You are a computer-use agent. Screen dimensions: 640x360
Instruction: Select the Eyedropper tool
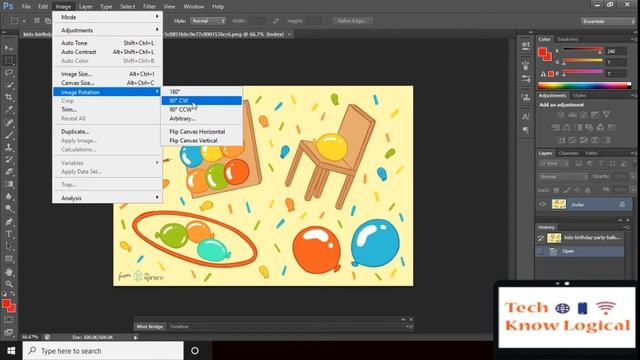click(9, 109)
